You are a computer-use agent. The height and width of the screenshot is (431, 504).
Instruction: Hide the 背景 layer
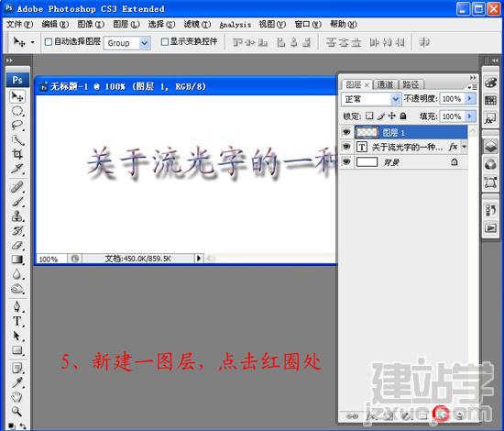click(x=346, y=161)
